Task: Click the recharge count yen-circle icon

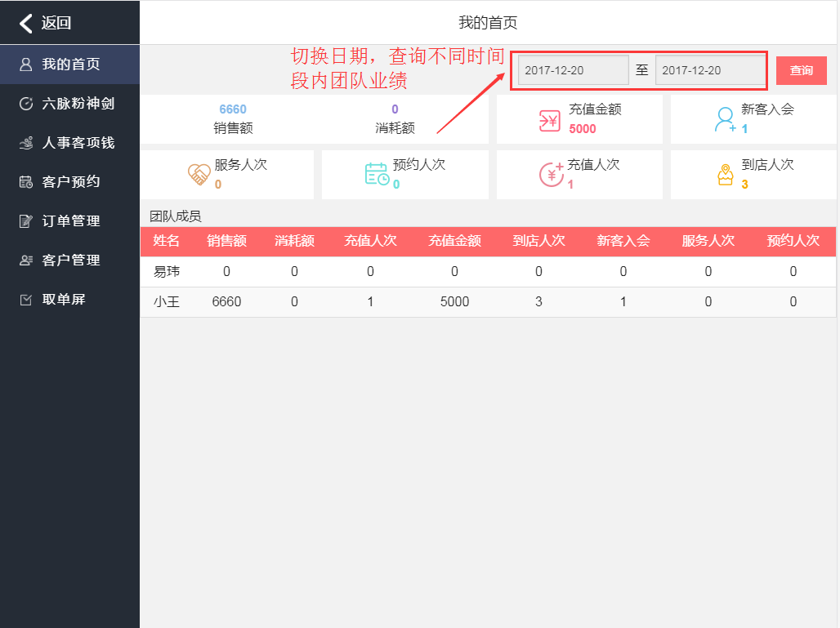Action: click(x=551, y=175)
